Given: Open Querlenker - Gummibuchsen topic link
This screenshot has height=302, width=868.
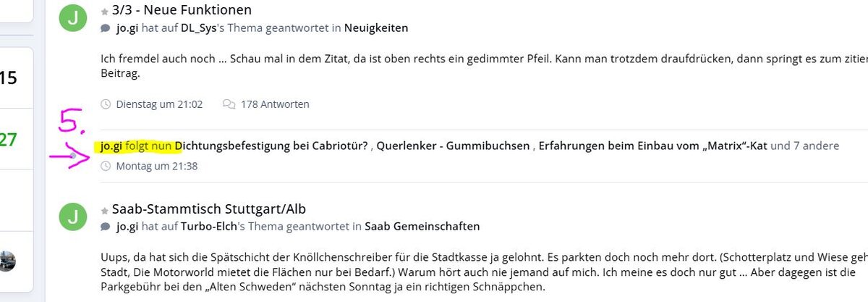Looking at the screenshot, I should point(453,146).
